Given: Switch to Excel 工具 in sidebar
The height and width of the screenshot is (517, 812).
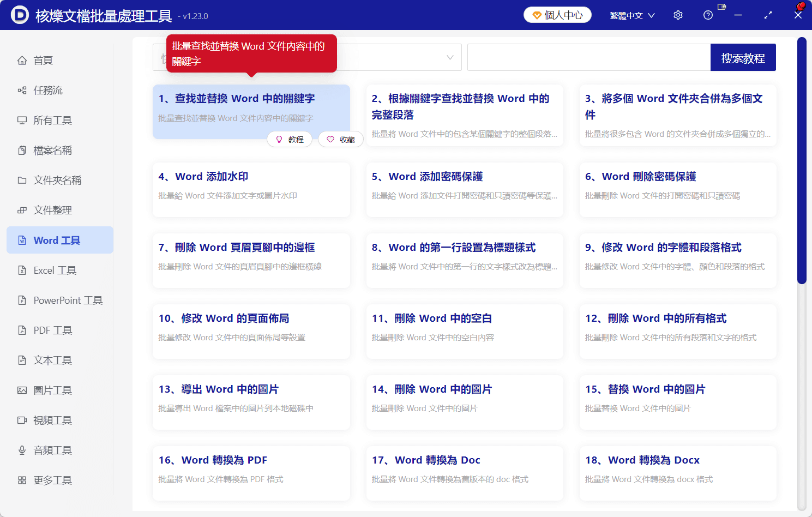Looking at the screenshot, I should 60,270.
